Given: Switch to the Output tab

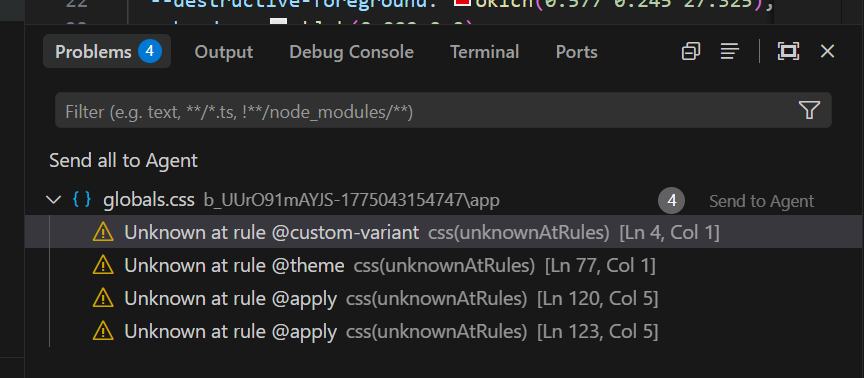Looking at the screenshot, I should (223, 52).
